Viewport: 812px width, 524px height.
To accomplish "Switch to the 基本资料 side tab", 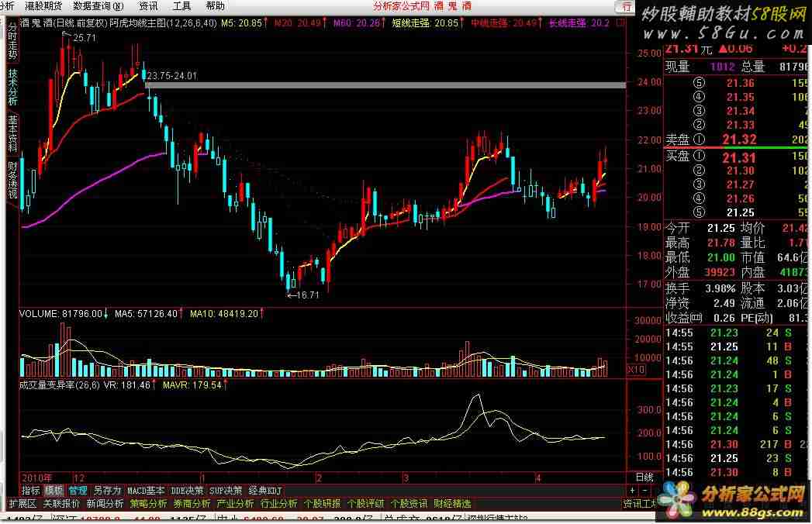I will pos(12,133).
